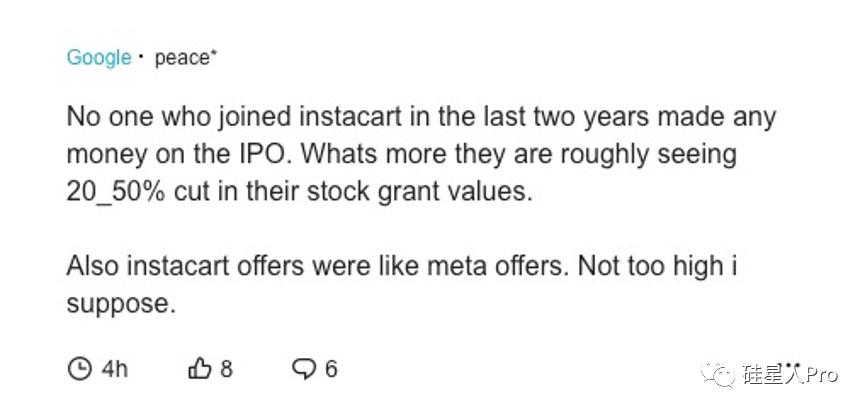The width and height of the screenshot is (866, 412).
Task: Click the 硅星人Pro watermark text
Action: tap(789, 374)
